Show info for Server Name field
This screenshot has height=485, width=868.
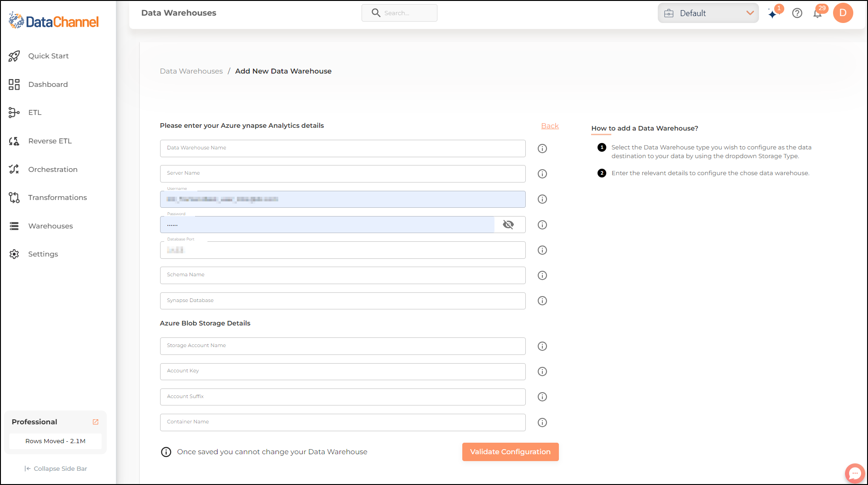coord(542,174)
